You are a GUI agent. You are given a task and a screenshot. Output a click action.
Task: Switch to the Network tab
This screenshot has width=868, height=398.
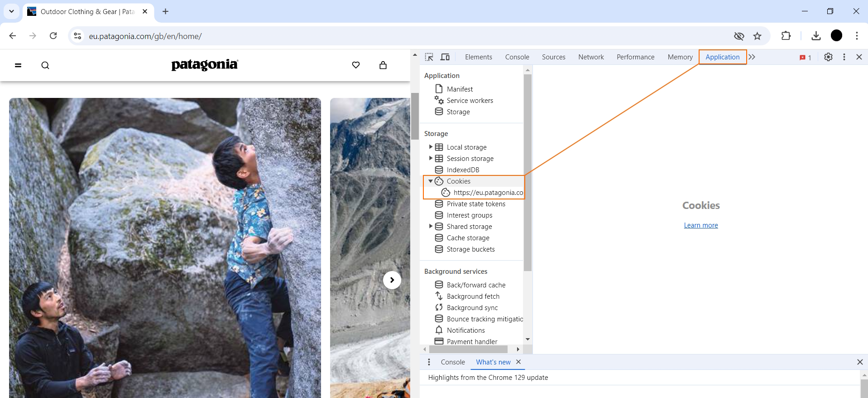pos(591,57)
